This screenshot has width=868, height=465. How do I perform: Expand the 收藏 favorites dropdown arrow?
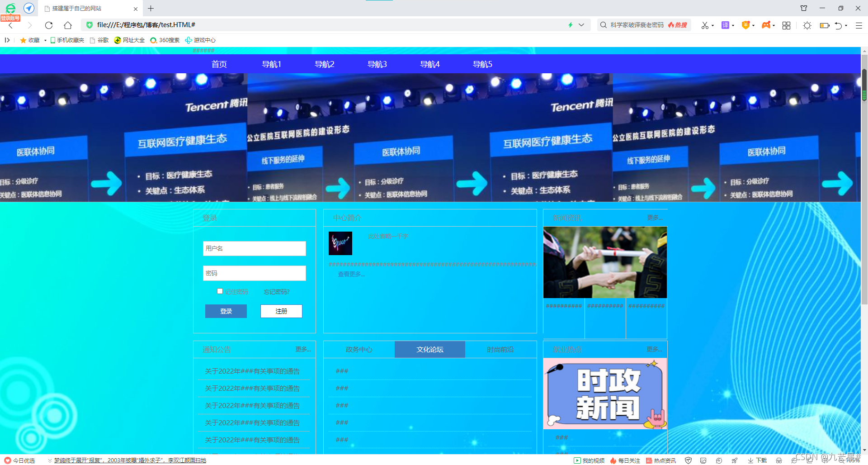click(45, 40)
